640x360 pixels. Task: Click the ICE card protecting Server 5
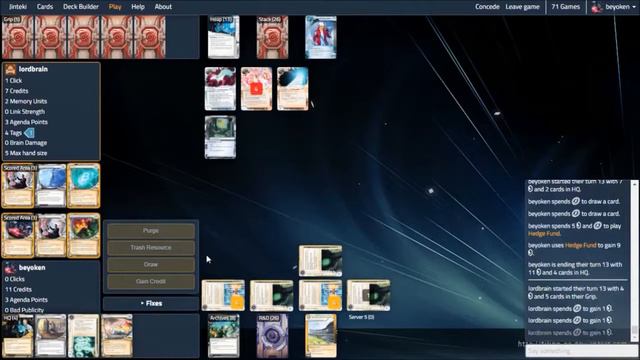pos(369,296)
